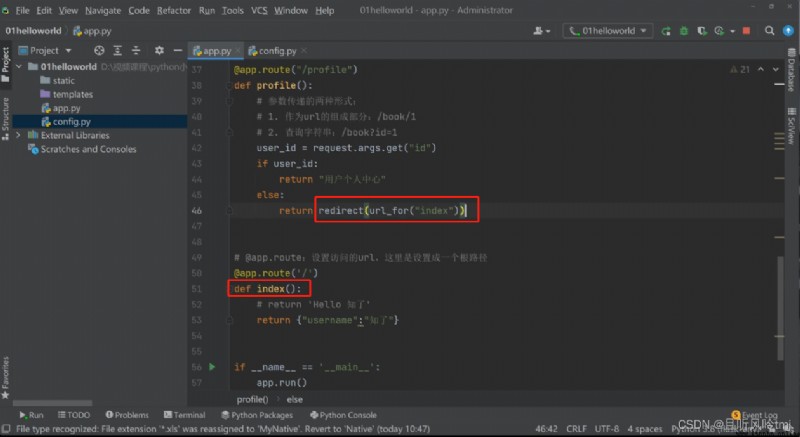Click the user account icon in toolbar
This screenshot has height=437, width=800.
point(541,31)
